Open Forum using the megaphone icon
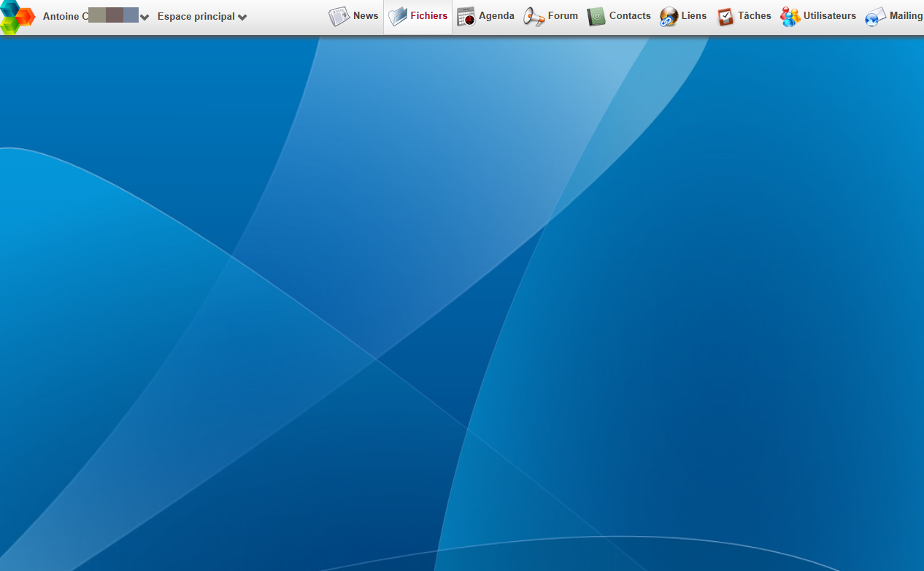Image resolution: width=924 pixels, height=571 pixels. click(x=534, y=15)
